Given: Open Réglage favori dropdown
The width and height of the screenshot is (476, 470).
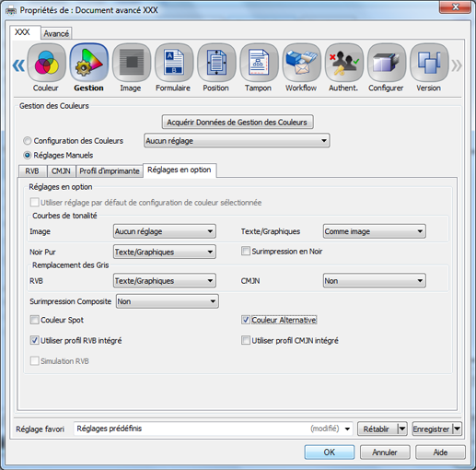Looking at the screenshot, I should (x=214, y=429).
